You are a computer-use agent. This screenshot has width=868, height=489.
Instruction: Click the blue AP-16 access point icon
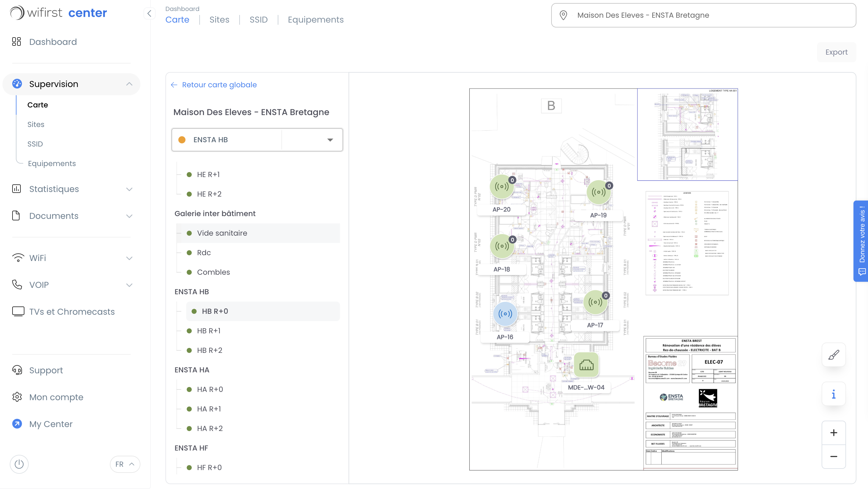click(x=505, y=314)
